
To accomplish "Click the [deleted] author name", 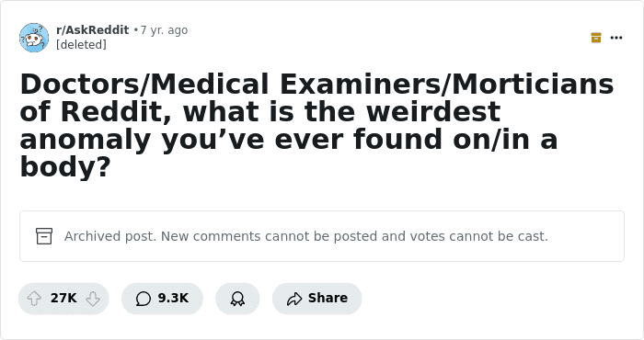I will click(x=81, y=44).
